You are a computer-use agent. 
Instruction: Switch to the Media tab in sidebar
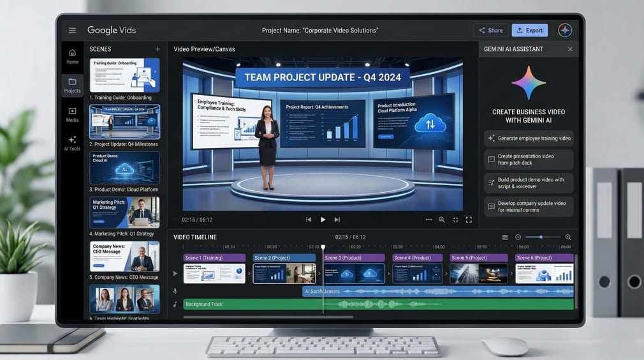point(72,114)
